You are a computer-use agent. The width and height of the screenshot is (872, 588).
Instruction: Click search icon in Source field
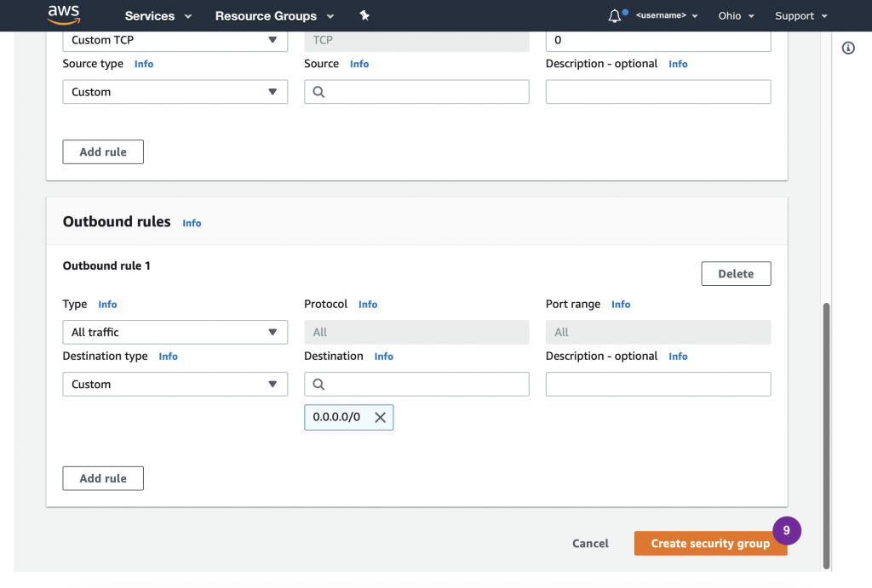[x=319, y=92]
